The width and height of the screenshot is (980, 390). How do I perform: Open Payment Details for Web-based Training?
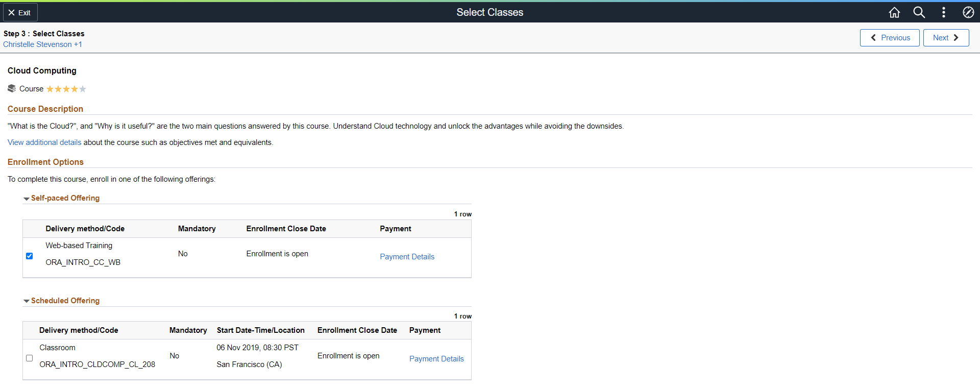407,257
